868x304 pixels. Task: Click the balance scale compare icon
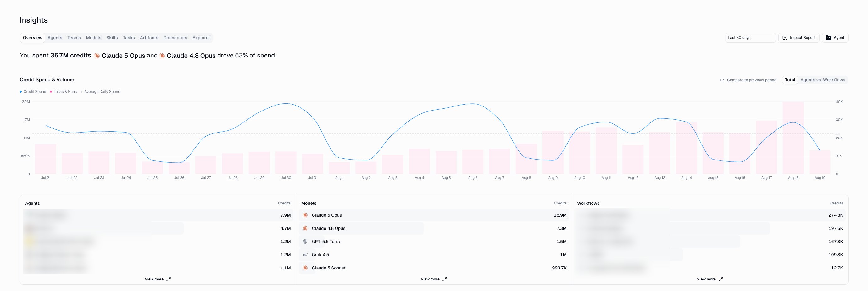722,80
